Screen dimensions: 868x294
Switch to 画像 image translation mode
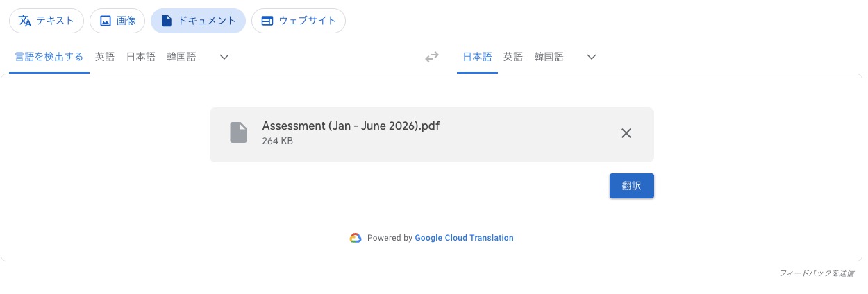pos(117,21)
